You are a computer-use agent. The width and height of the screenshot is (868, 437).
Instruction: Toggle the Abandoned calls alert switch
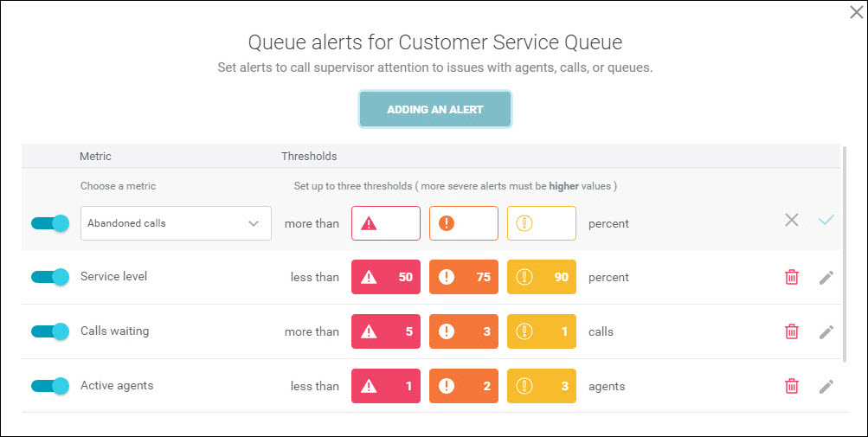point(50,223)
